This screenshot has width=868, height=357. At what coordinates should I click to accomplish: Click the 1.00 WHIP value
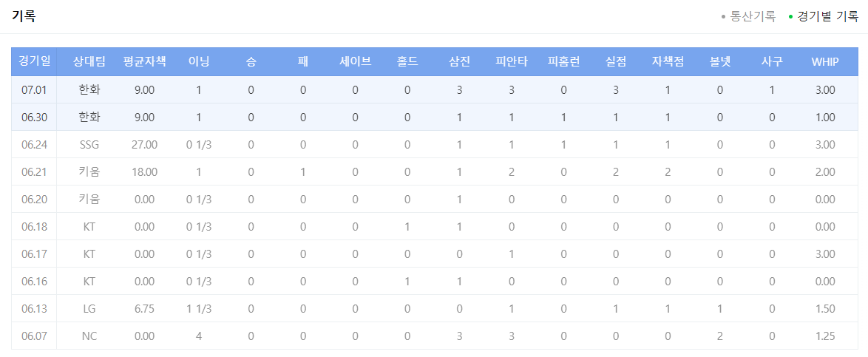[x=825, y=117]
